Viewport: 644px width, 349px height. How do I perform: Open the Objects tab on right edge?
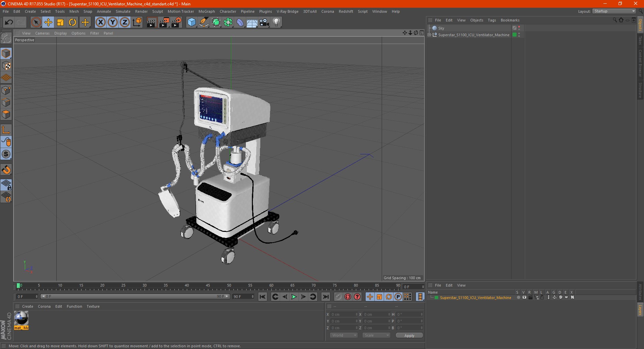(x=640, y=25)
